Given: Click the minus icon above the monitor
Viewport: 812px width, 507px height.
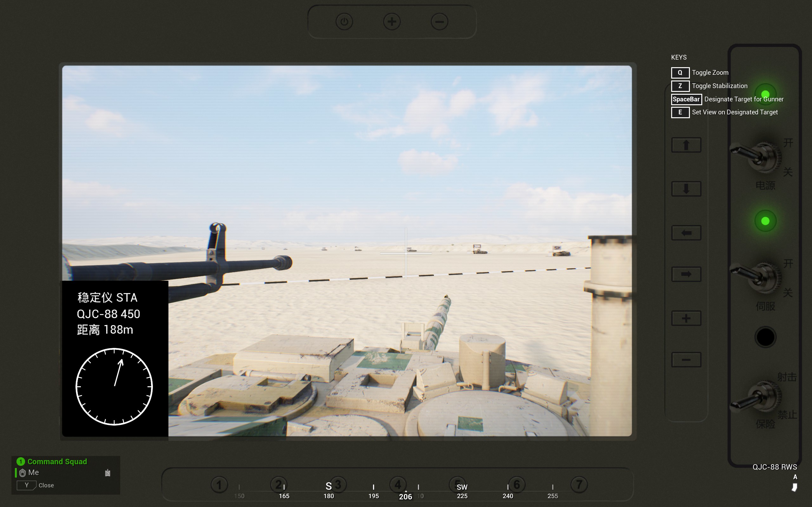Looking at the screenshot, I should click(439, 22).
